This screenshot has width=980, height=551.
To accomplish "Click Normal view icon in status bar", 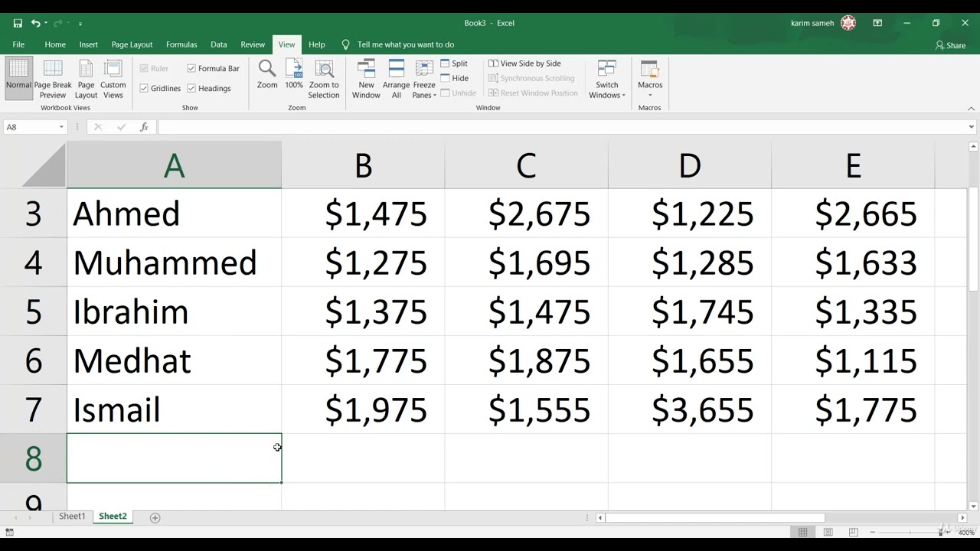I will pos(802,532).
